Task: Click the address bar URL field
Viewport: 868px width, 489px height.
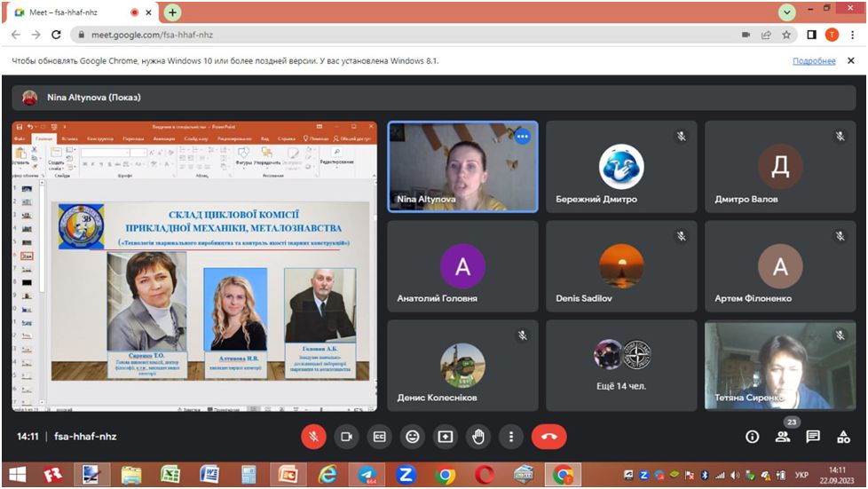Action: click(404, 35)
